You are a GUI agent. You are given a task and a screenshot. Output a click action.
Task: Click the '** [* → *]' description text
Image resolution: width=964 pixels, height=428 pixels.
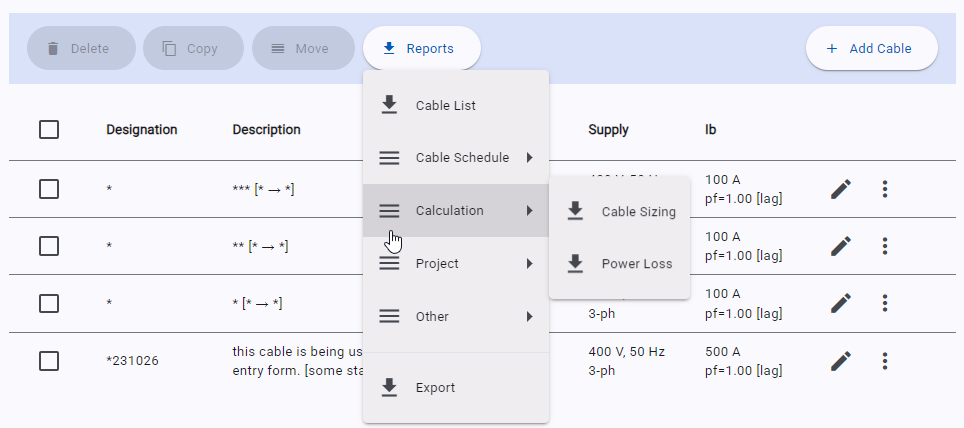pos(260,247)
